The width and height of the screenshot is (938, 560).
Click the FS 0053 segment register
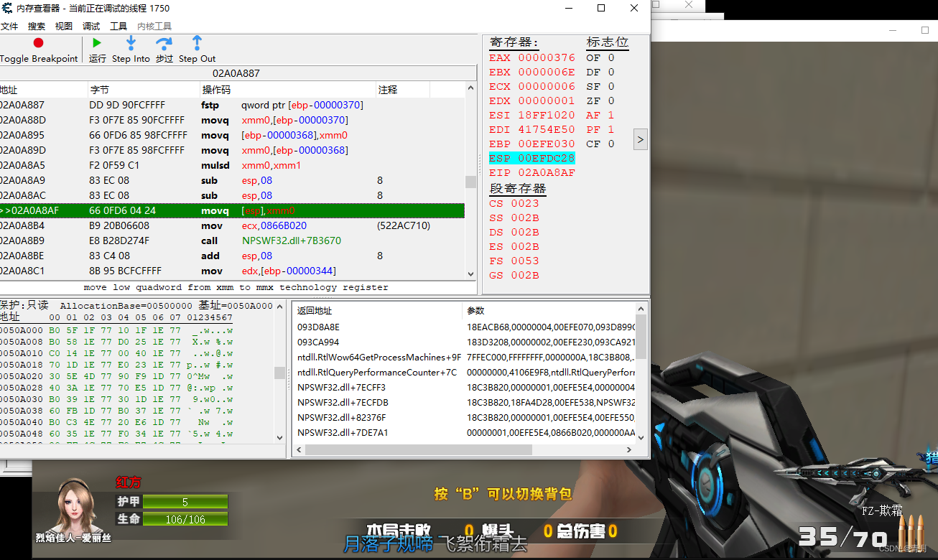click(514, 261)
